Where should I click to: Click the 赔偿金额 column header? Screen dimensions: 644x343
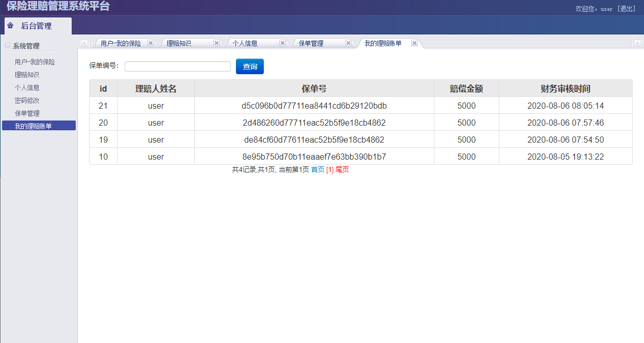466,89
